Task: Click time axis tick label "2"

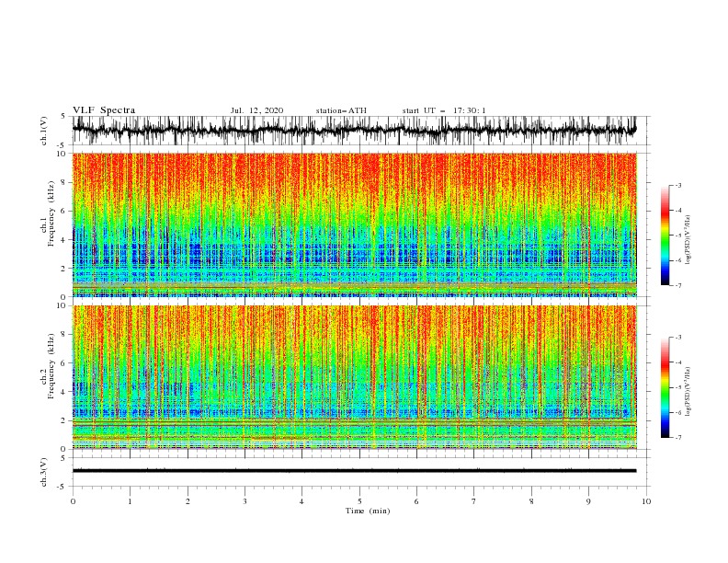Action: pos(188,501)
